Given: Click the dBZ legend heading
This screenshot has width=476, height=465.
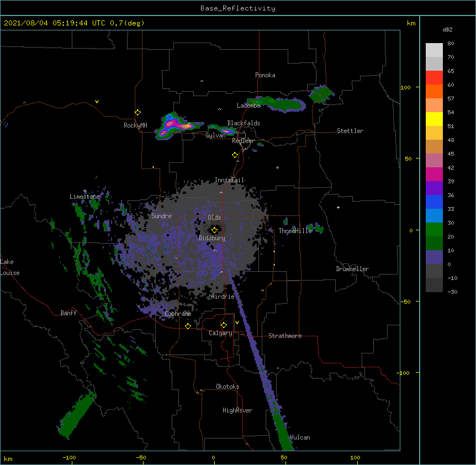Looking at the screenshot, I should 447,29.
